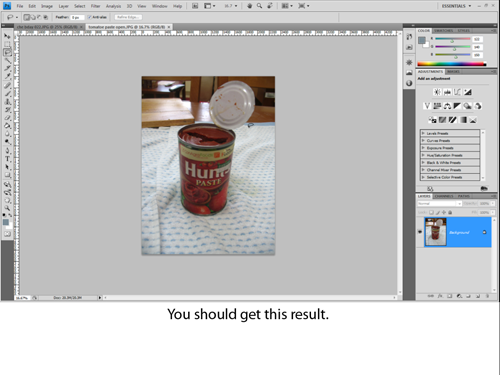The width and height of the screenshot is (500, 375).
Task: Select the Rectangular Marquee tool
Action: click(x=7, y=44)
